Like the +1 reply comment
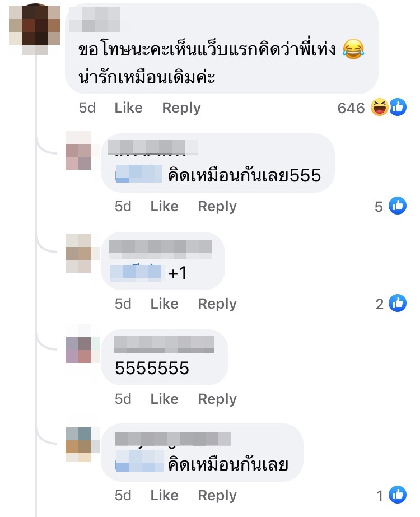The width and height of the screenshot is (420, 517). (x=165, y=304)
